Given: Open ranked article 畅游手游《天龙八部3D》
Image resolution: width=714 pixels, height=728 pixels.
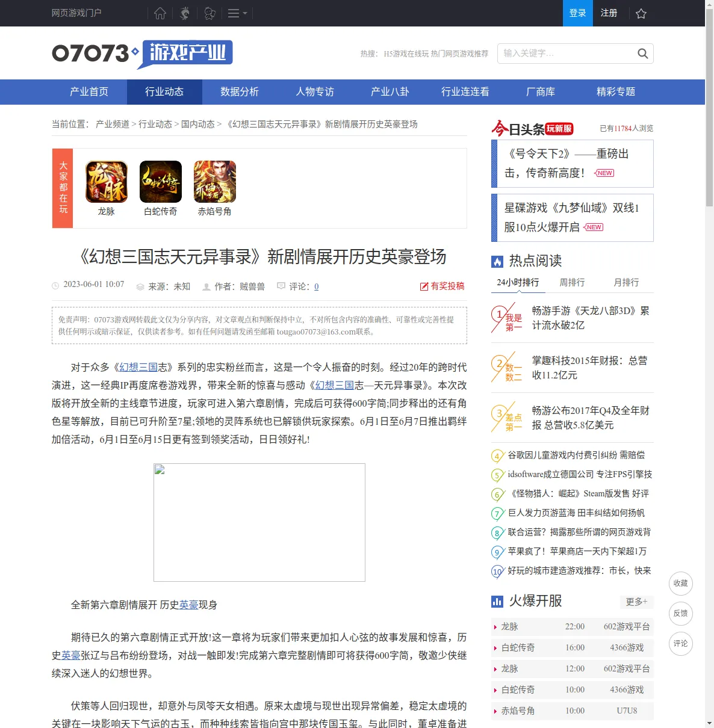Looking at the screenshot, I should (x=591, y=318).
